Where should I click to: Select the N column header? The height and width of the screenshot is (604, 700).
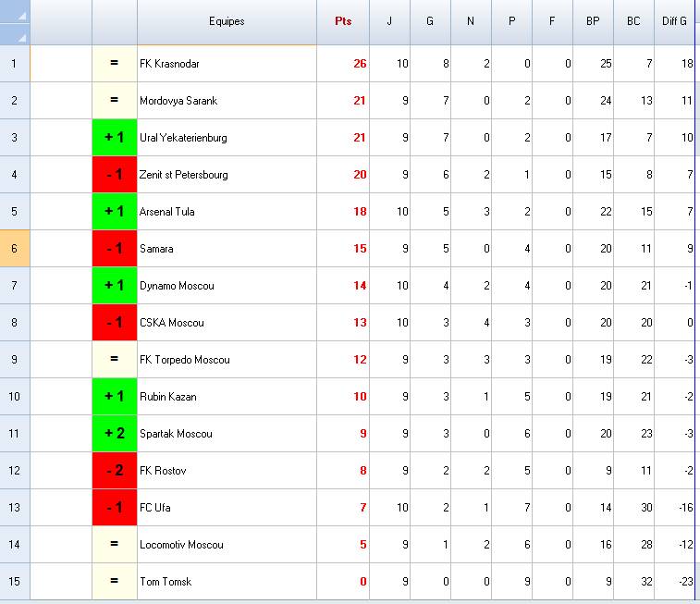(471, 21)
